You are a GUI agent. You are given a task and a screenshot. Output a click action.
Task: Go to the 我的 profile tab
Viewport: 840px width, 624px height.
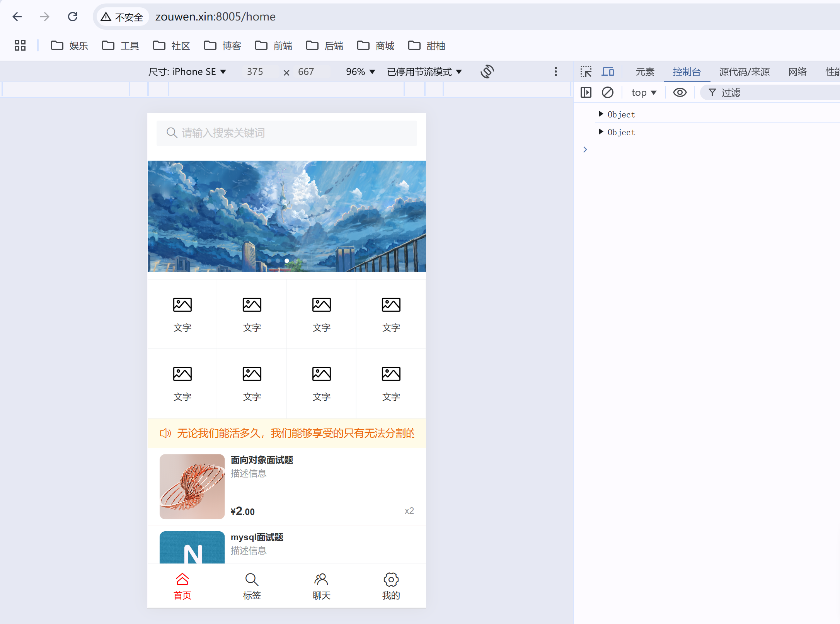391,586
